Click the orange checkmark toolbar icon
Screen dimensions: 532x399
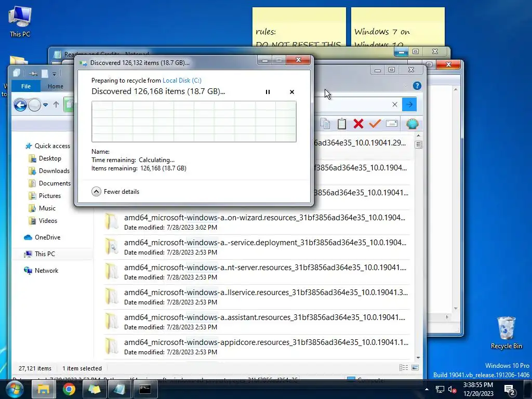(x=375, y=124)
